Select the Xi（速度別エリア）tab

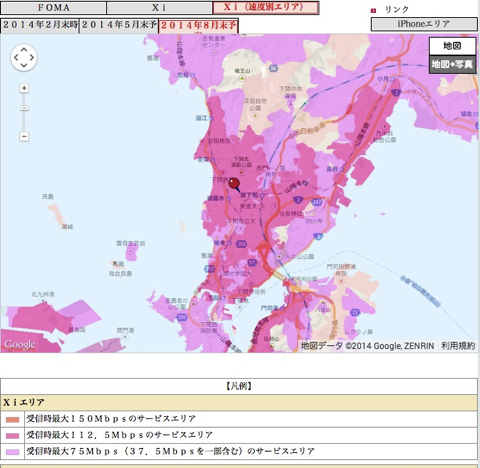[266, 7]
